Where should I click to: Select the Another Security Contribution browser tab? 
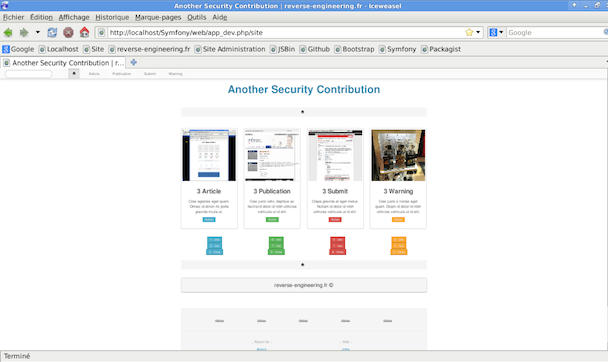(63, 63)
